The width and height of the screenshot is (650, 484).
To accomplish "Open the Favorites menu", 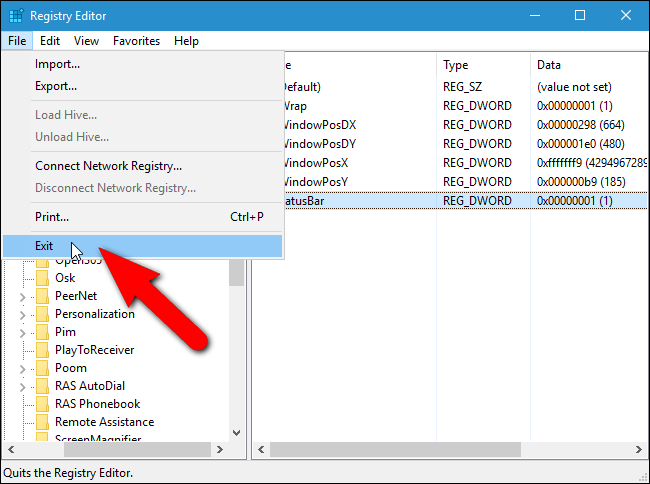I will coord(136,41).
